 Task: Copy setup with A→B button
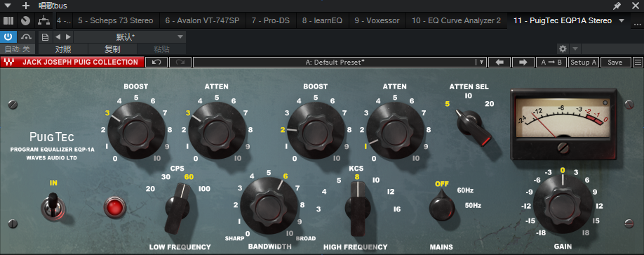(x=551, y=62)
